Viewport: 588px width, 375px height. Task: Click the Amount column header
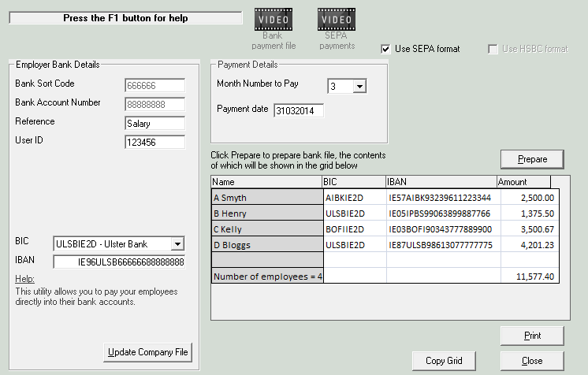524,182
